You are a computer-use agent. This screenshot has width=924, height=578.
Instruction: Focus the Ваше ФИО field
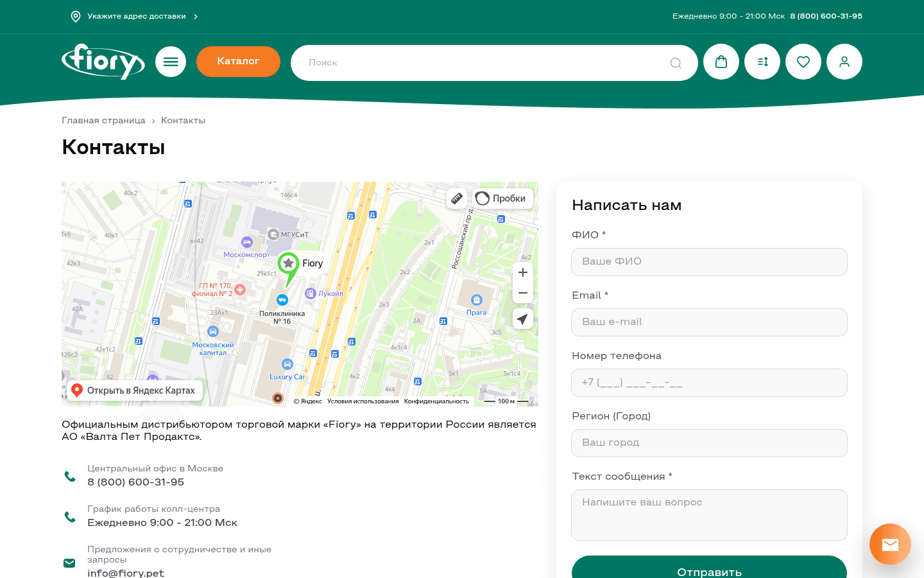coord(709,262)
